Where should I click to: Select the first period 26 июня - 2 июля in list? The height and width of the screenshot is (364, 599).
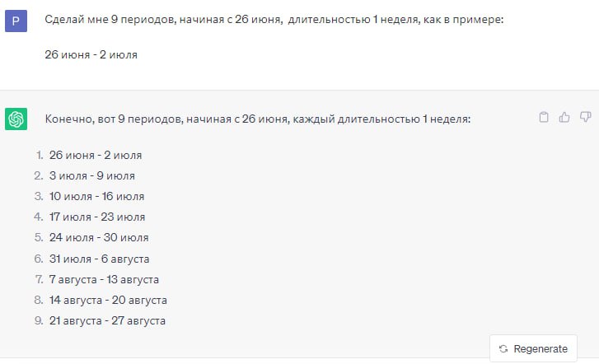tap(95, 155)
